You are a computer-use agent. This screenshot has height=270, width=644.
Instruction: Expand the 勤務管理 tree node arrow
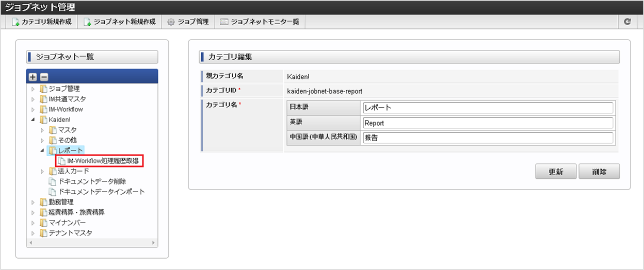pyautogui.click(x=34, y=202)
